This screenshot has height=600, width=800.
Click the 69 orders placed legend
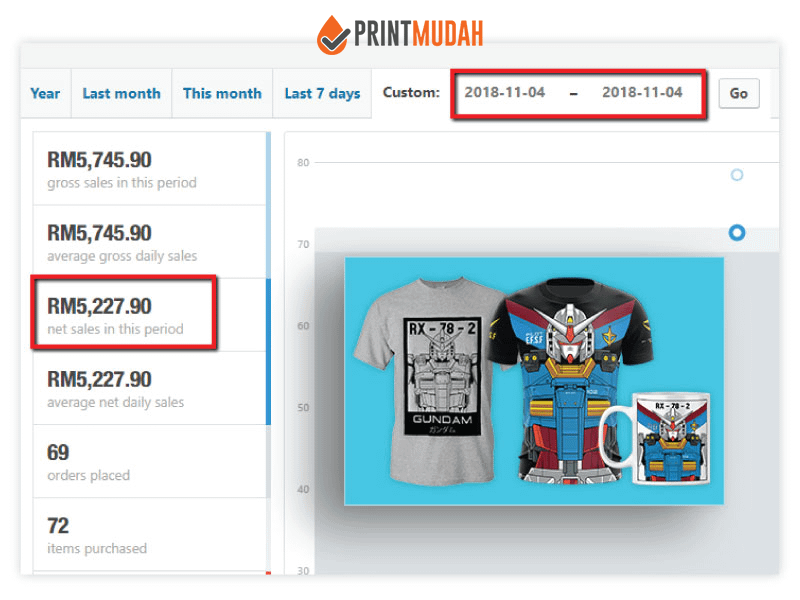[x=151, y=461]
